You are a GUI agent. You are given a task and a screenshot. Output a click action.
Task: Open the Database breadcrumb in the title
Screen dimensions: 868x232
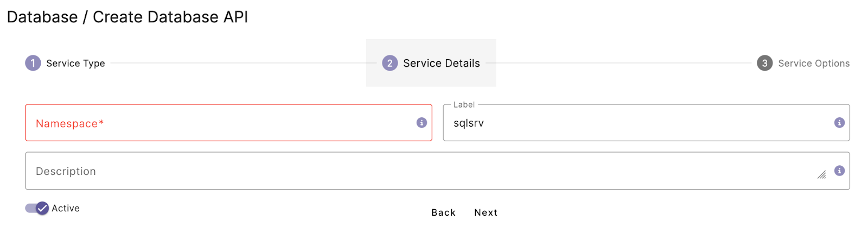(42, 17)
